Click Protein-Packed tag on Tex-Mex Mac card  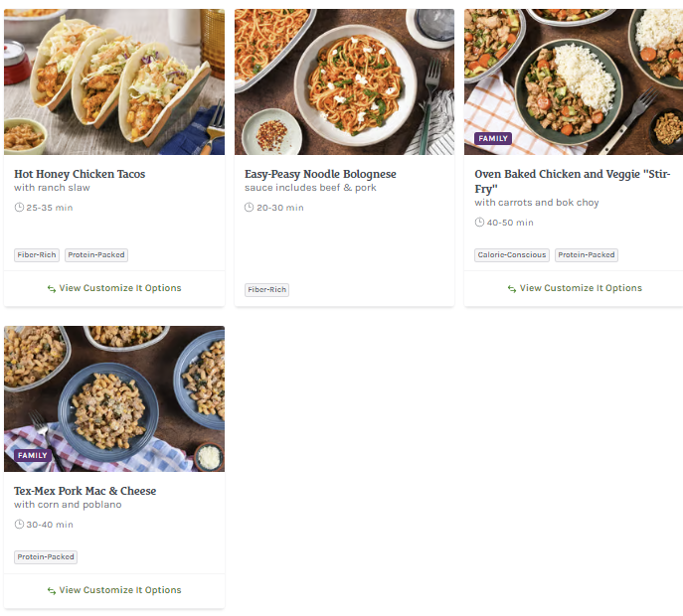(46, 557)
